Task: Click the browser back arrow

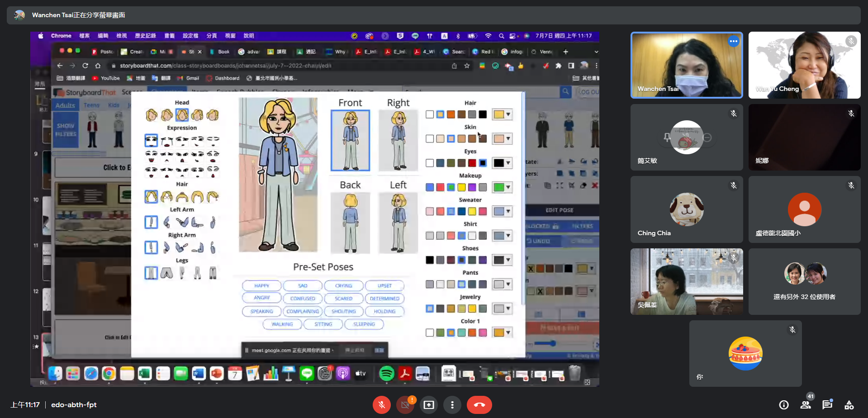Action: pyautogui.click(x=60, y=66)
